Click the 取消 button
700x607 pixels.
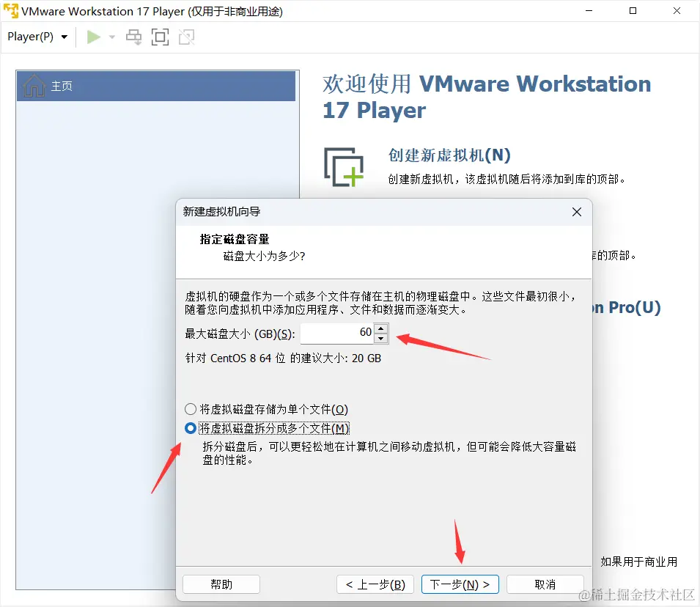click(x=545, y=584)
